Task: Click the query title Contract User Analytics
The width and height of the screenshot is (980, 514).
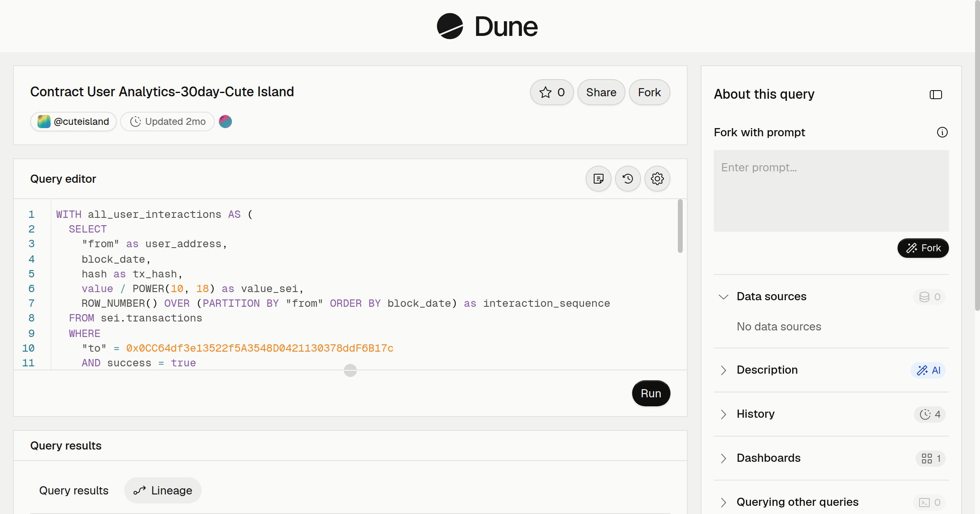Action: pos(162,92)
